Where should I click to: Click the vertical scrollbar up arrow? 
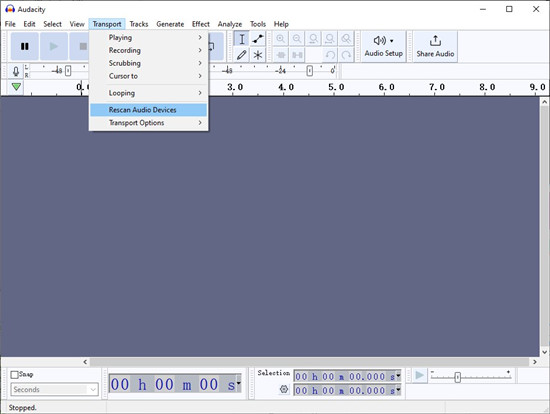(x=544, y=102)
